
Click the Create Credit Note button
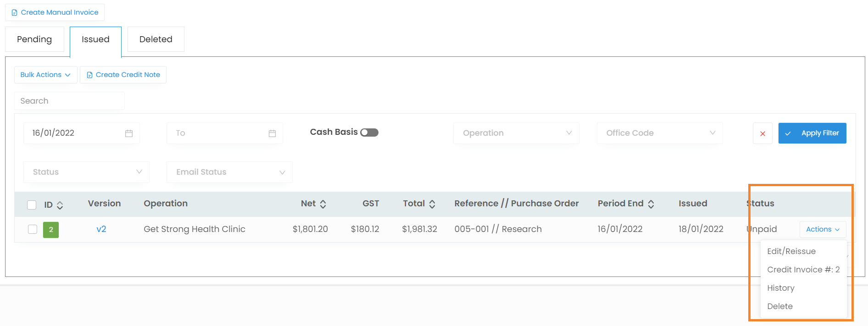123,75
